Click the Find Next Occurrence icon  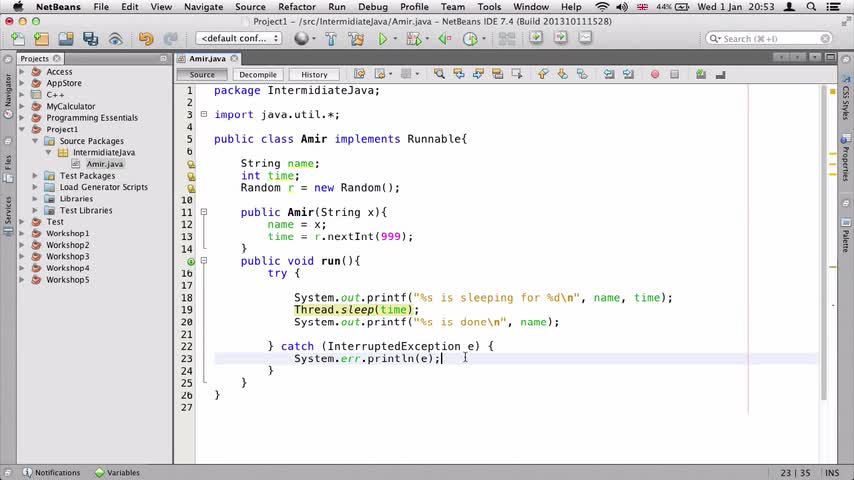pos(478,74)
